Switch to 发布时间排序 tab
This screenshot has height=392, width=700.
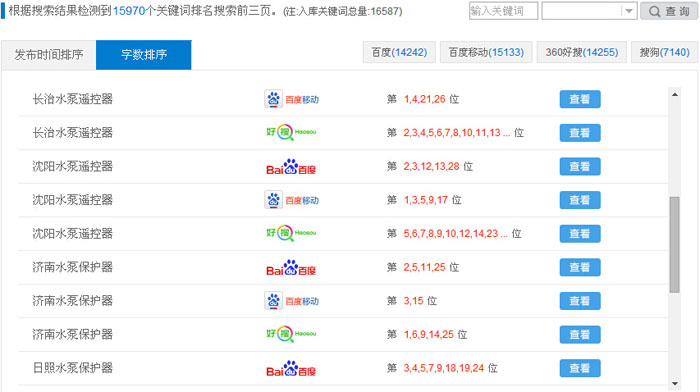pos(49,55)
